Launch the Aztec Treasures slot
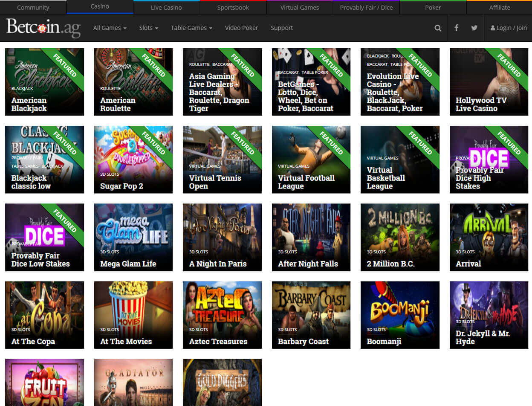The image size is (532, 406). (x=222, y=315)
